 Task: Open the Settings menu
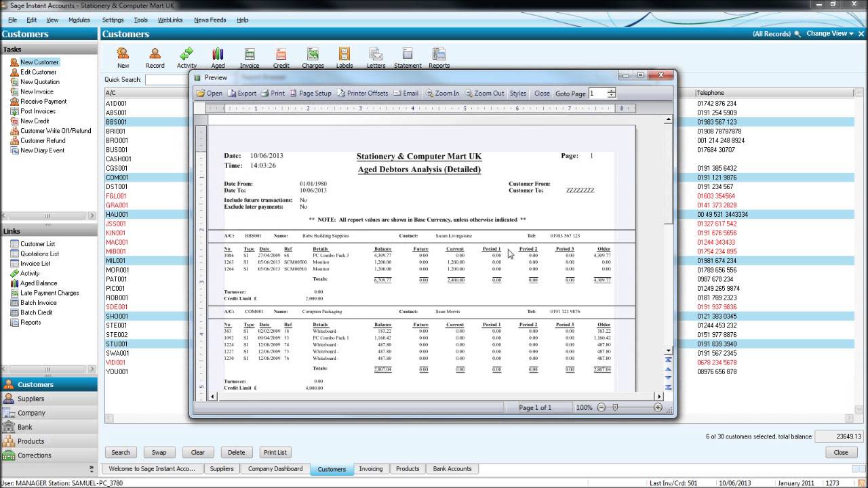click(113, 20)
